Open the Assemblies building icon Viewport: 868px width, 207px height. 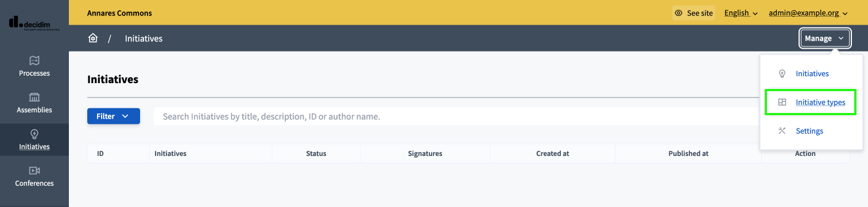coord(34,97)
